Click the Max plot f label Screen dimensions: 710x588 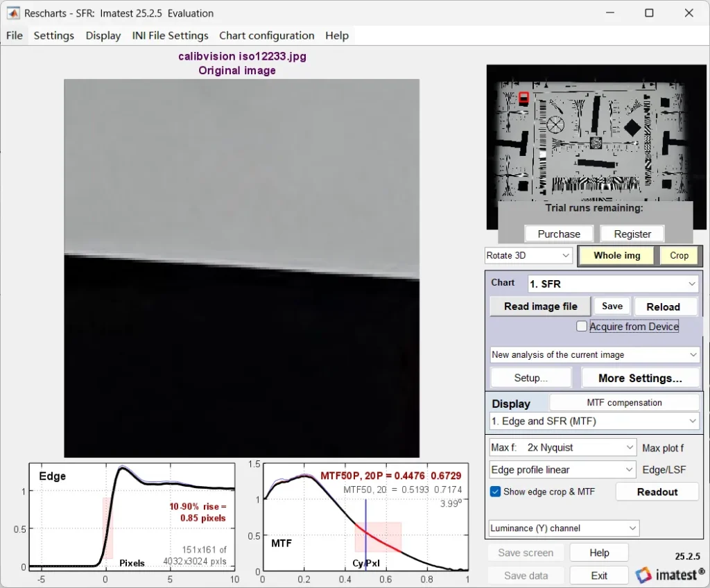(663, 448)
